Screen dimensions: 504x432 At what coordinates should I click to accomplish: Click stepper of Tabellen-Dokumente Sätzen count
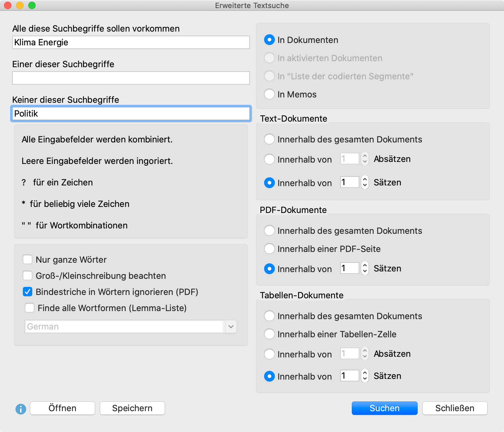click(x=365, y=376)
